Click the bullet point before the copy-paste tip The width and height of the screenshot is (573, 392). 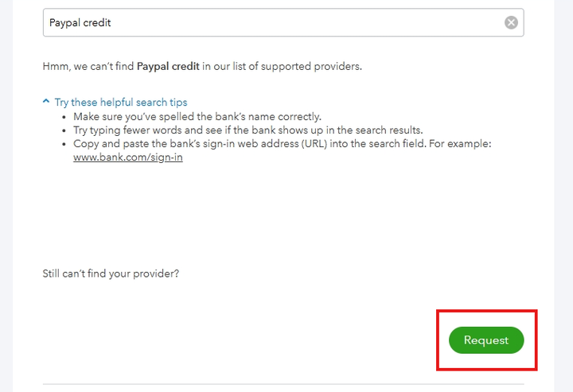pyautogui.click(x=65, y=144)
